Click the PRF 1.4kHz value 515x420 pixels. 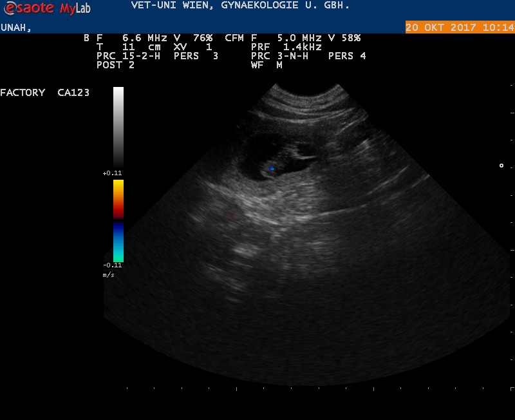point(286,47)
